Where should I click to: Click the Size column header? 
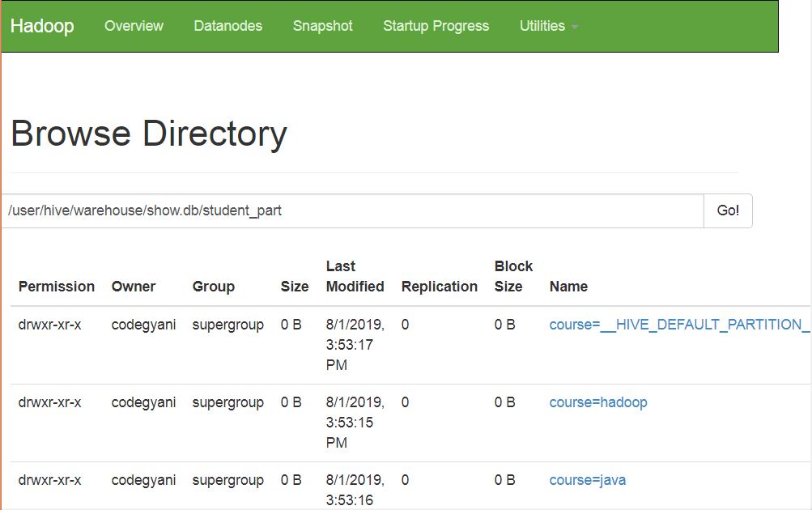pos(295,287)
